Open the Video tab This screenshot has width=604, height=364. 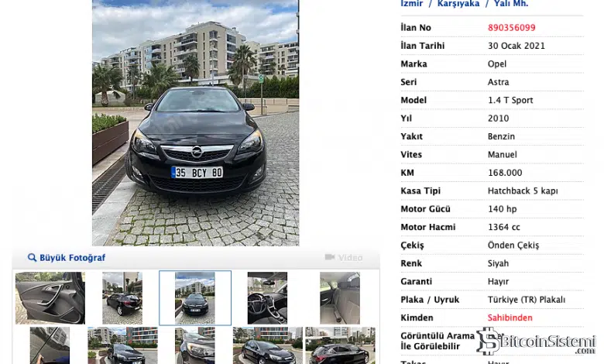click(350, 258)
